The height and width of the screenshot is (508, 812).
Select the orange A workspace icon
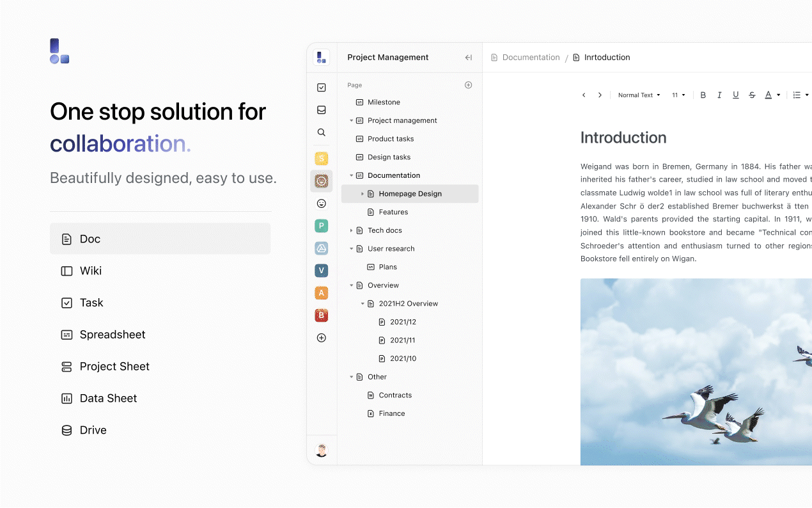[322, 293]
